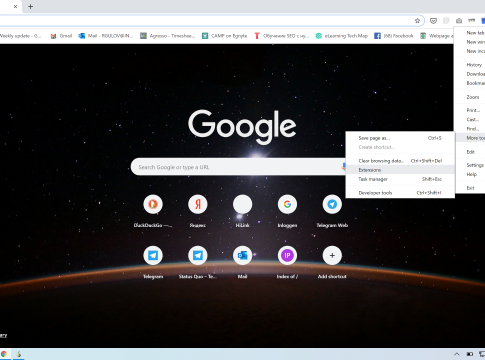The height and width of the screenshot is (360, 485).
Task: Select Clear browsing data menu item
Action: pyautogui.click(x=400, y=161)
